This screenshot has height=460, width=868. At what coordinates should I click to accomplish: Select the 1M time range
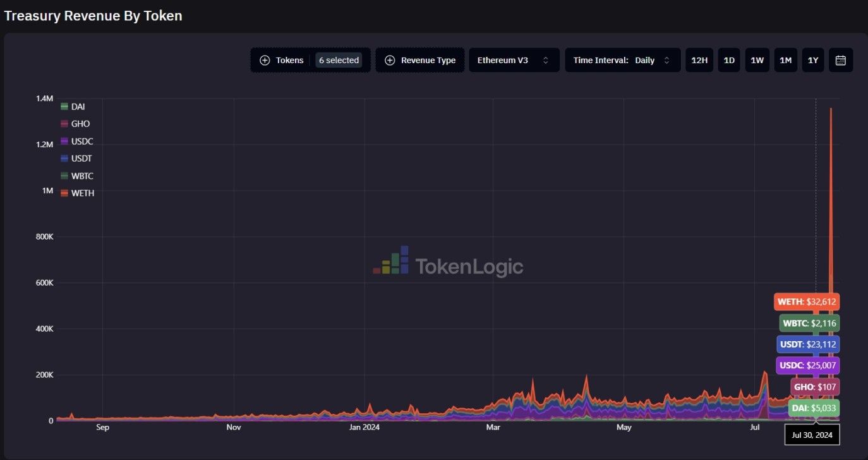785,60
